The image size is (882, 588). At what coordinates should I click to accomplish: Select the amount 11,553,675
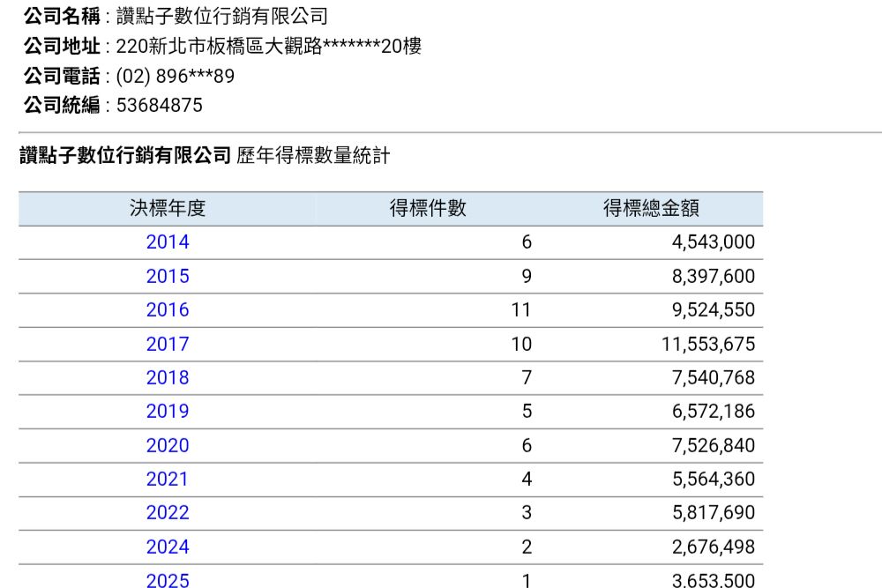coord(708,344)
